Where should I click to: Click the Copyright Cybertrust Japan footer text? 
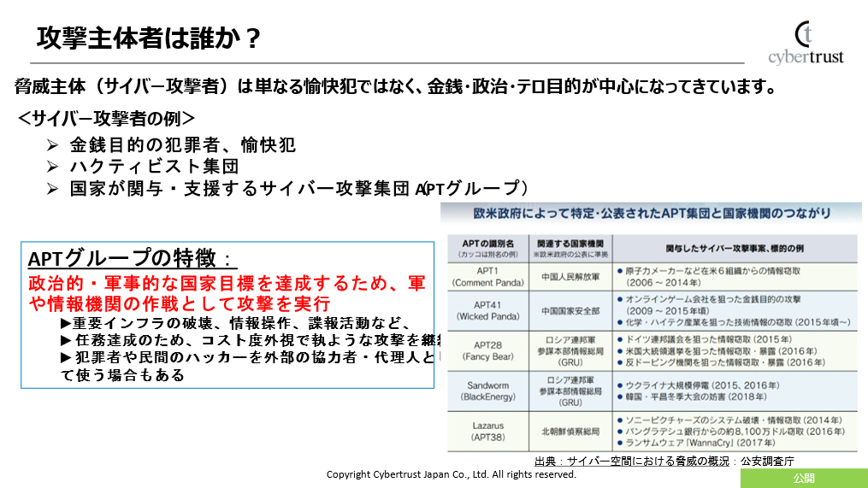point(452,474)
